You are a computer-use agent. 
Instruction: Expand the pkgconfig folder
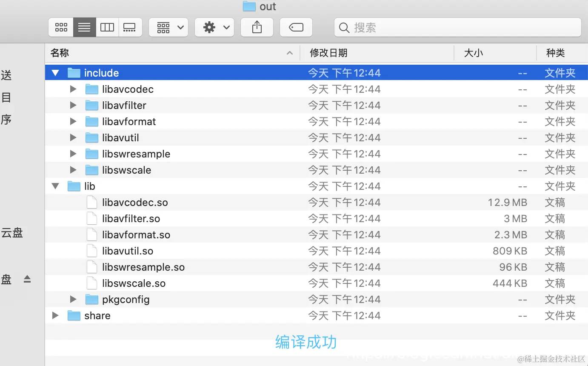[x=73, y=299]
